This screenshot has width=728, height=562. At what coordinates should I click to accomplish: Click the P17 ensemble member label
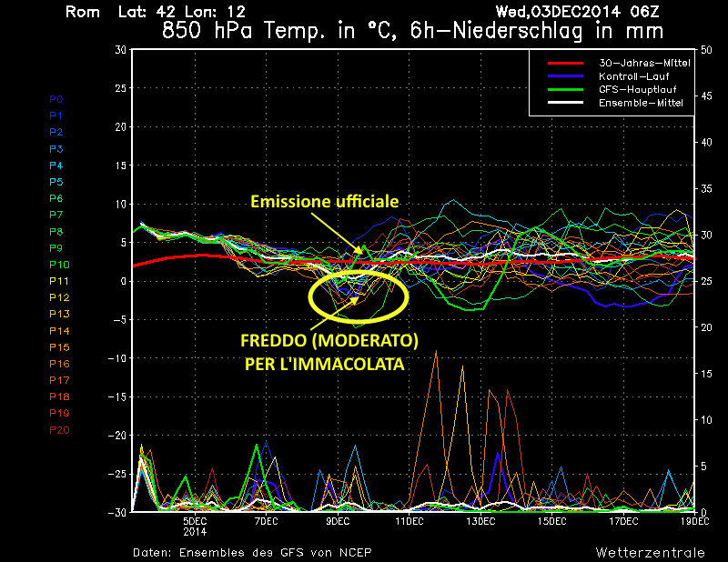[59, 380]
